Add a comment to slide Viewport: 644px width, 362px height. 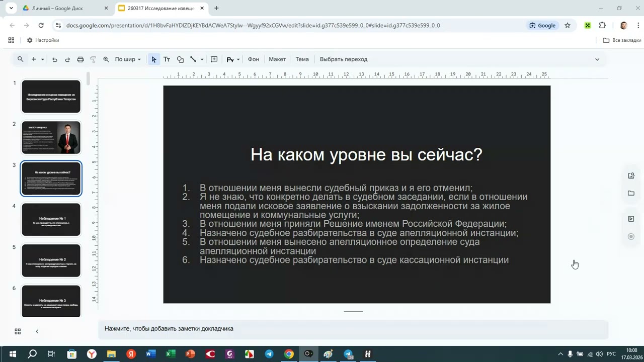(214, 59)
